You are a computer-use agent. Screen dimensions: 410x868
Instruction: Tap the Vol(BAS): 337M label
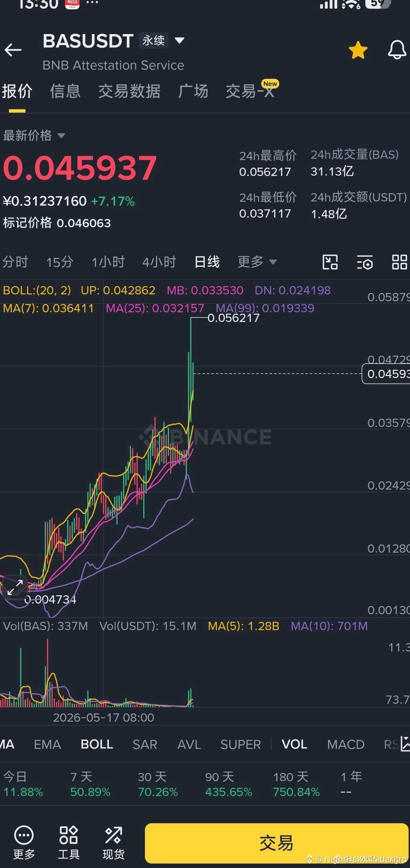click(45, 626)
